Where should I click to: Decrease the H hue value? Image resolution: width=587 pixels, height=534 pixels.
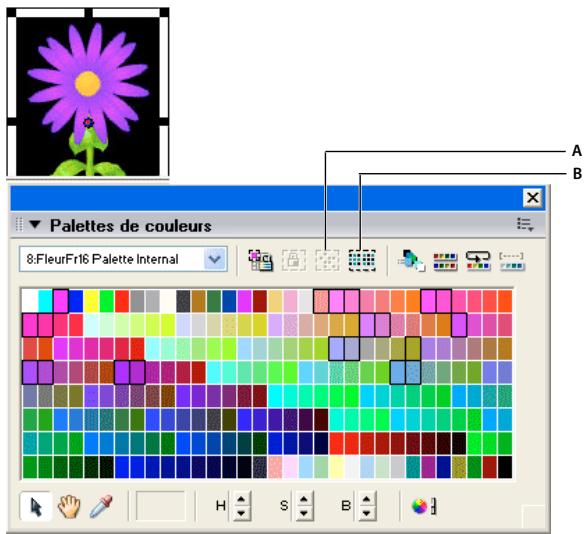pyautogui.click(x=241, y=513)
